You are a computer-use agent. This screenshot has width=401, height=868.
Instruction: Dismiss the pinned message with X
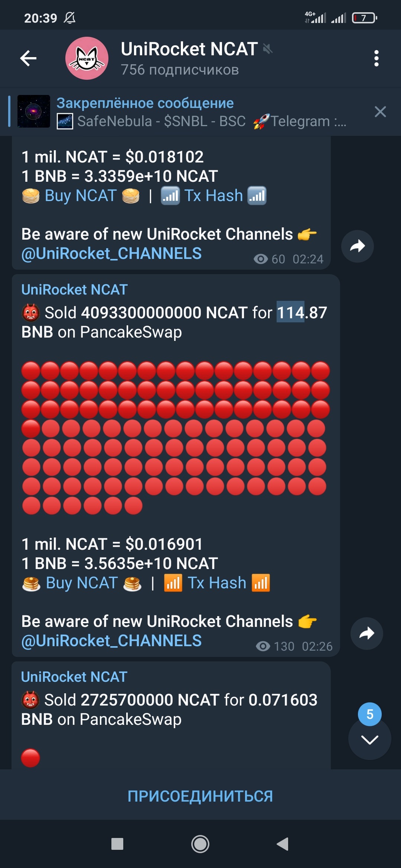[x=380, y=112]
